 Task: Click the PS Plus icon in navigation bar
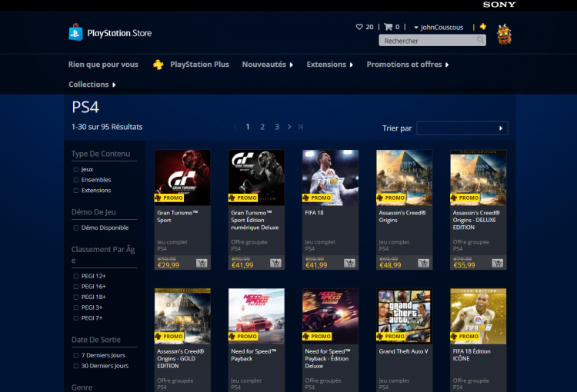158,65
